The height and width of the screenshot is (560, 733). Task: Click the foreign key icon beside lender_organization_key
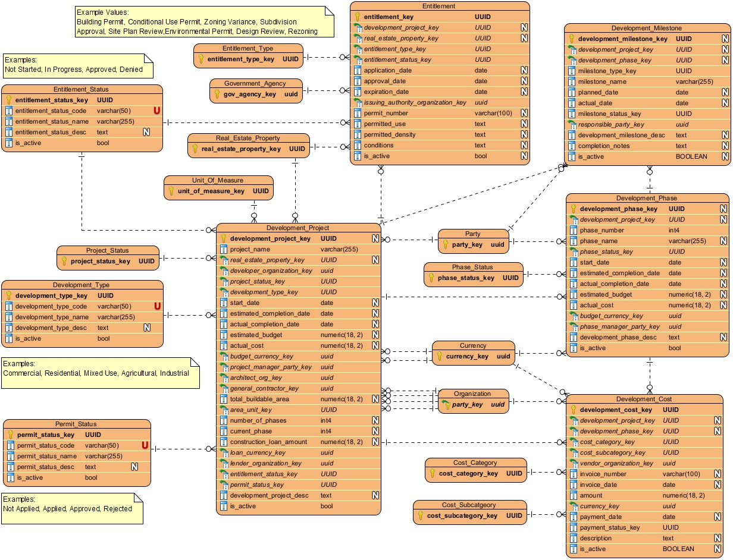coord(224,463)
